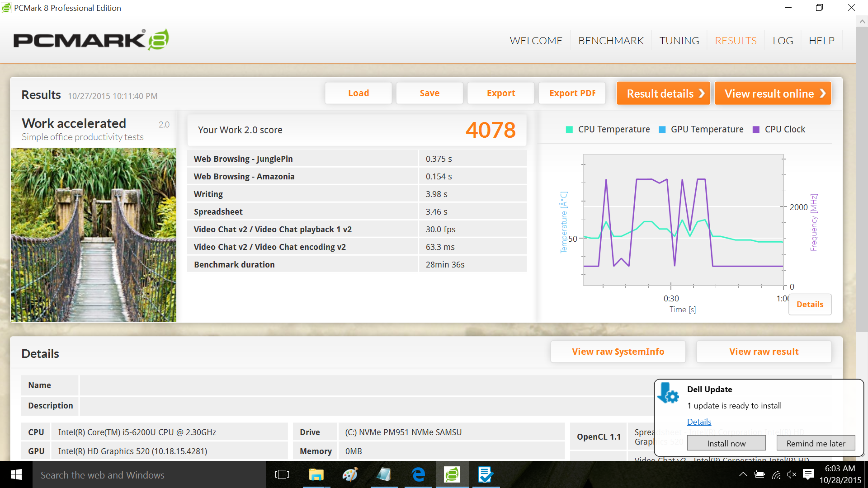Click PCMark 8 taskbar icon
The width and height of the screenshot is (868, 488).
[x=452, y=474]
